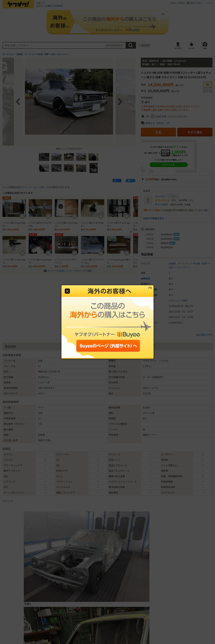The width and height of the screenshot is (215, 644).
Task: Click the question speech bubble icon
Action: (143, 123)
